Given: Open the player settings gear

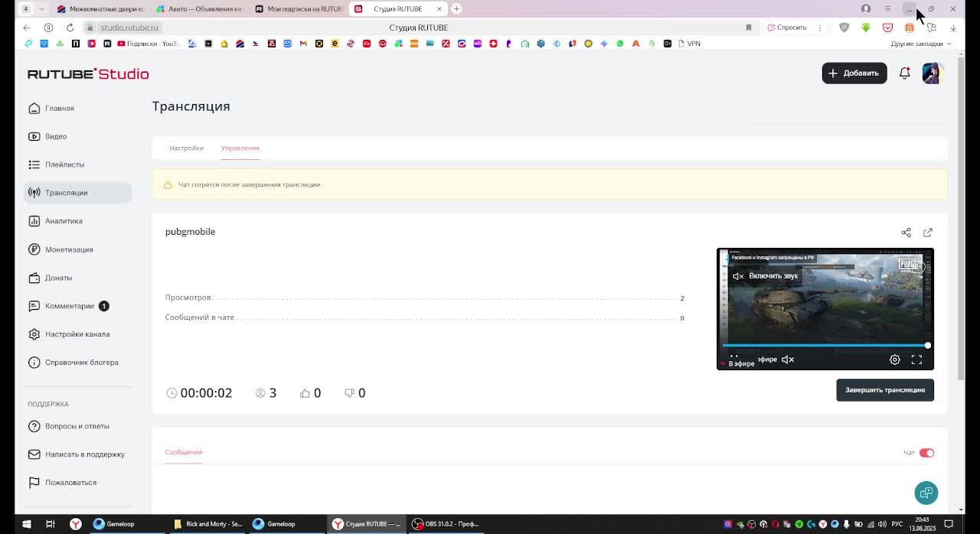Looking at the screenshot, I should 894,360.
